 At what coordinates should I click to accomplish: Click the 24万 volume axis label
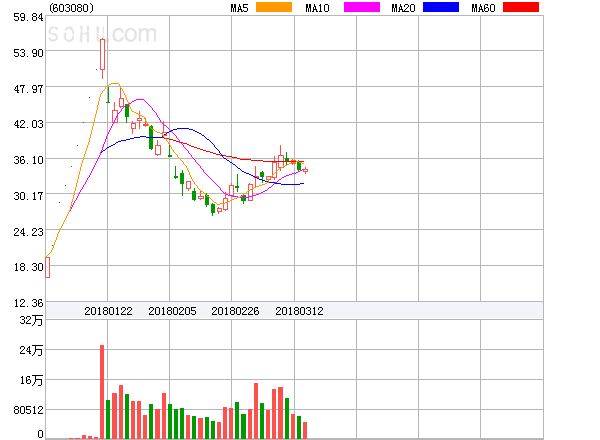[x=31, y=350]
